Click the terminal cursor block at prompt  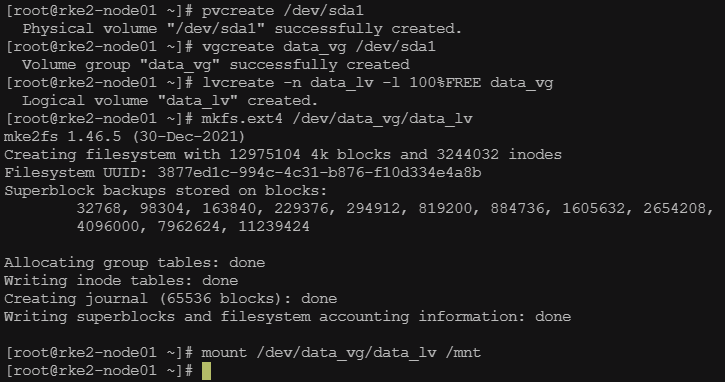206,371
